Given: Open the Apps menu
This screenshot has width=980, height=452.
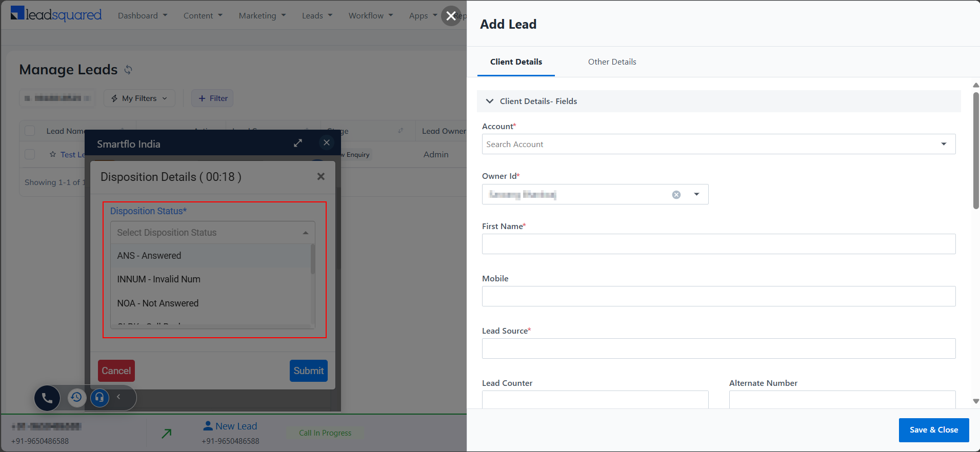Looking at the screenshot, I should coord(423,15).
